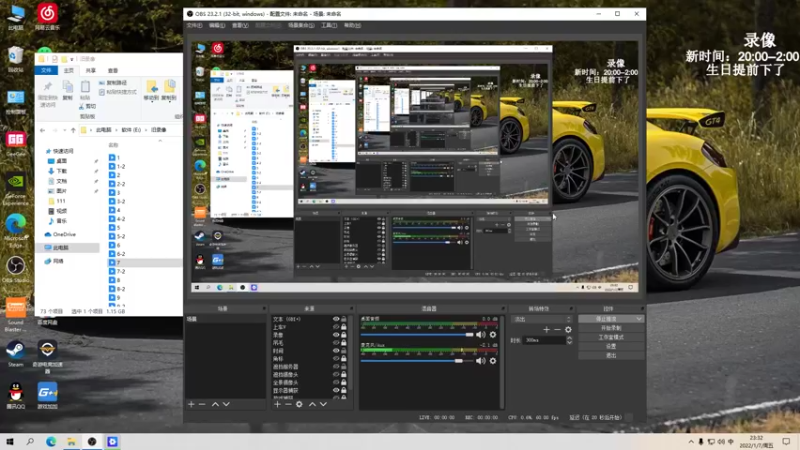This screenshot has width=800, height=450.
Task: Go up one folder in File Explorer
Action: (73, 130)
